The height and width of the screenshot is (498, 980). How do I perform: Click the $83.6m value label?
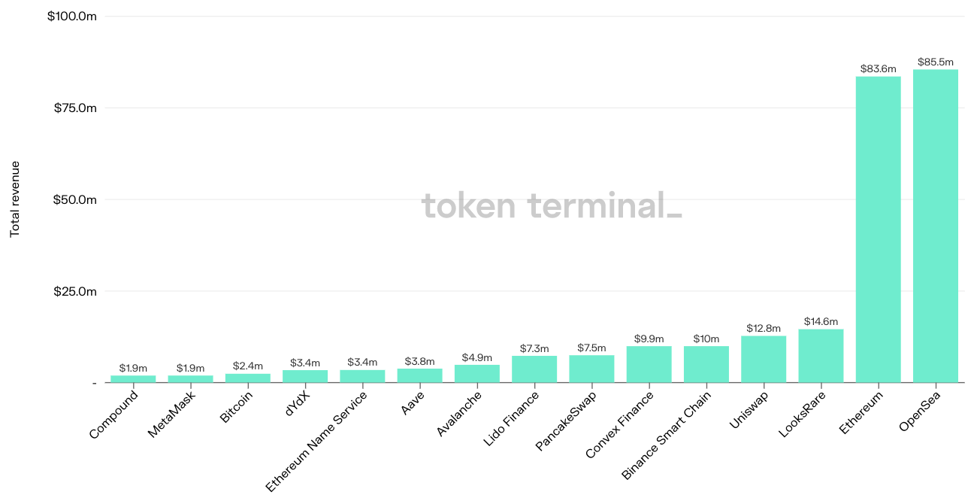click(878, 69)
